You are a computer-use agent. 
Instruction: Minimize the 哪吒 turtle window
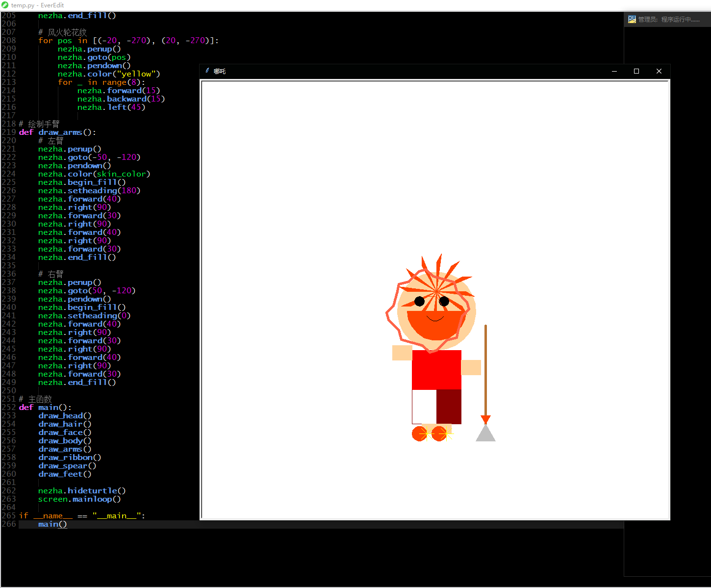[x=614, y=71]
